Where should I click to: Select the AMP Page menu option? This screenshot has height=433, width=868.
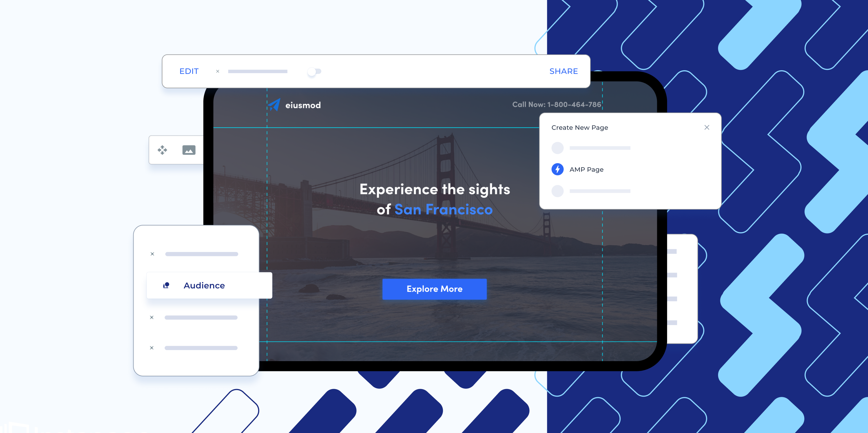(587, 169)
